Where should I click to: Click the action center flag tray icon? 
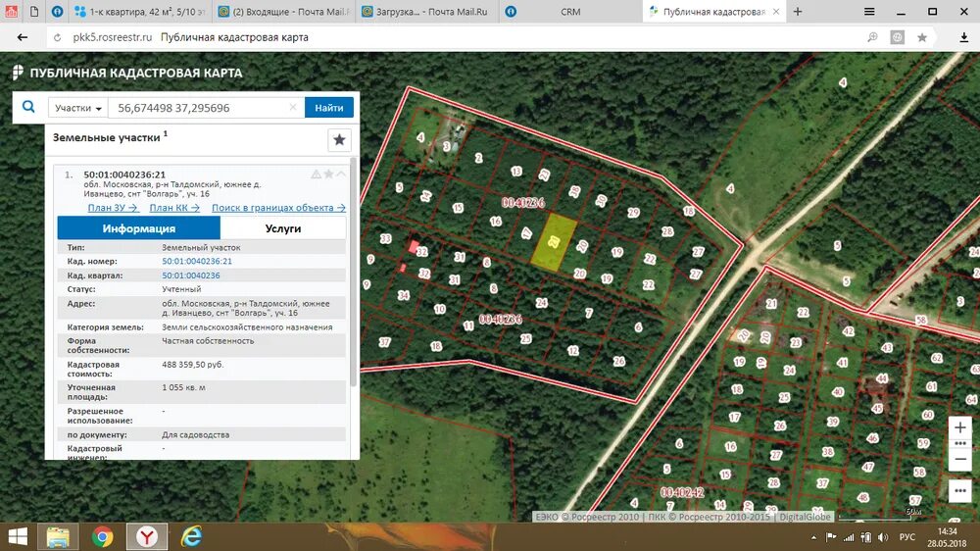tap(831, 537)
